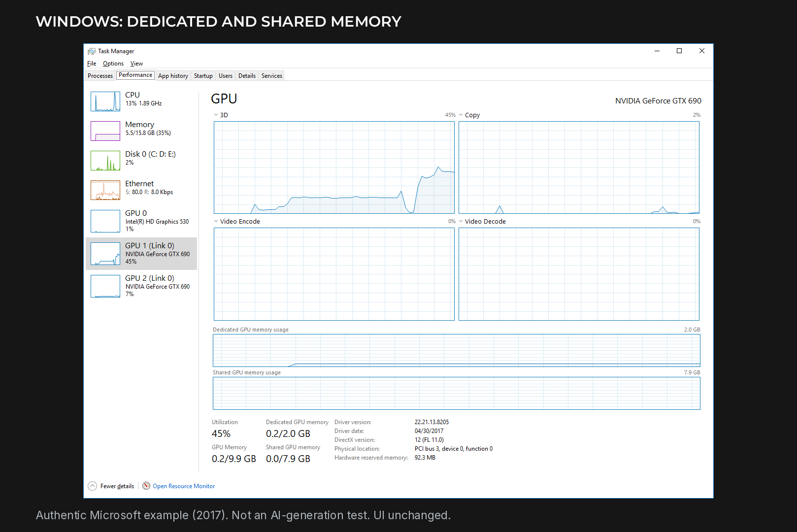This screenshot has width=797, height=532.
Task: Open Resource Monitor link
Action: 184,486
